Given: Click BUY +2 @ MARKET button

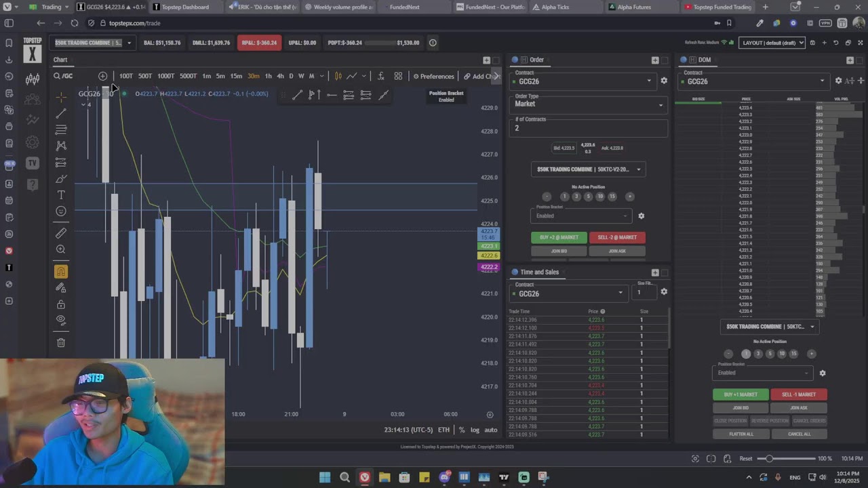Looking at the screenshot, I should tap(559, 237).
